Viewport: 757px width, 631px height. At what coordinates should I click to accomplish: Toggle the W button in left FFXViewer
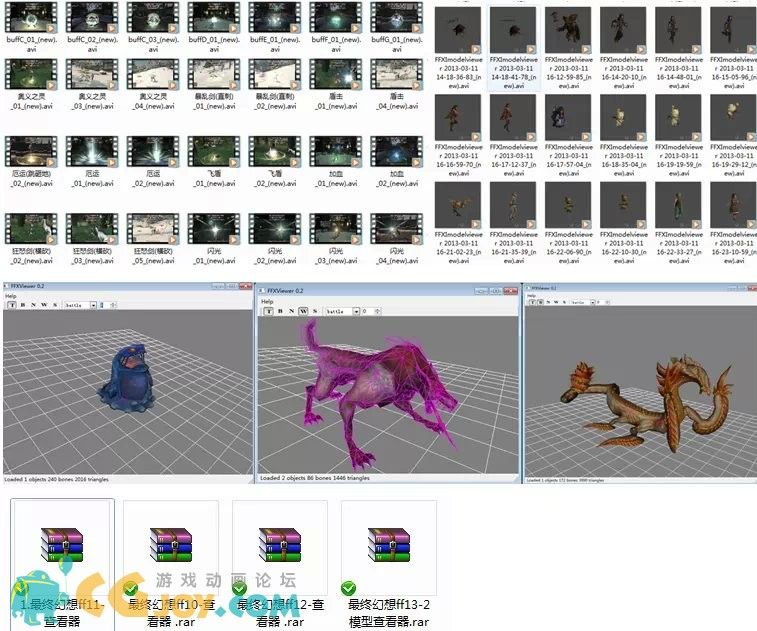tap(44, 305)
